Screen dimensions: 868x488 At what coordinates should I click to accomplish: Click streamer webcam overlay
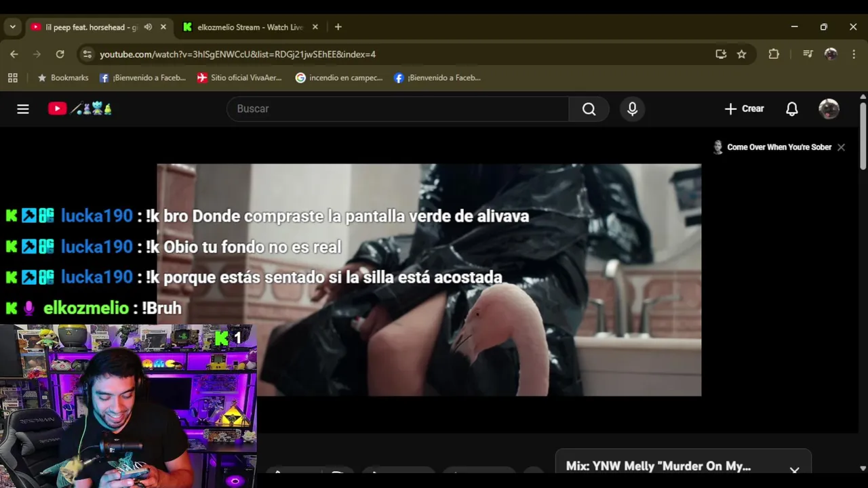(x=128, y=406)
